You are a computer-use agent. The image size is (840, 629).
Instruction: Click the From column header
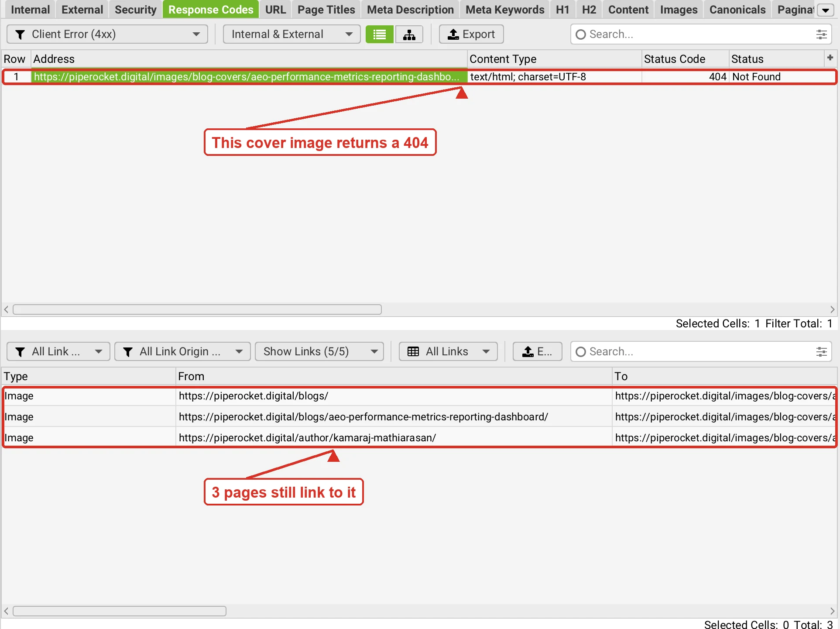(394, 376)
